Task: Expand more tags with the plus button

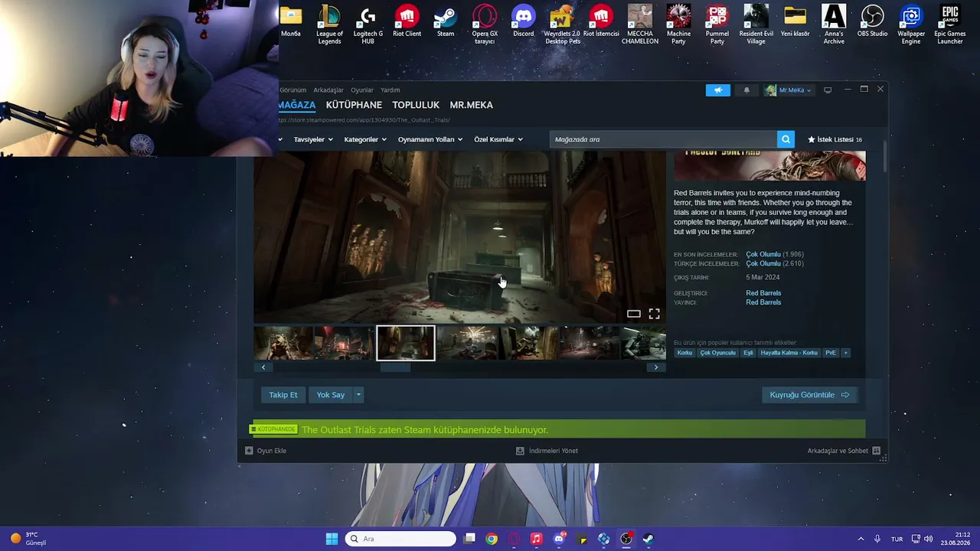Action: pos(846,353)
